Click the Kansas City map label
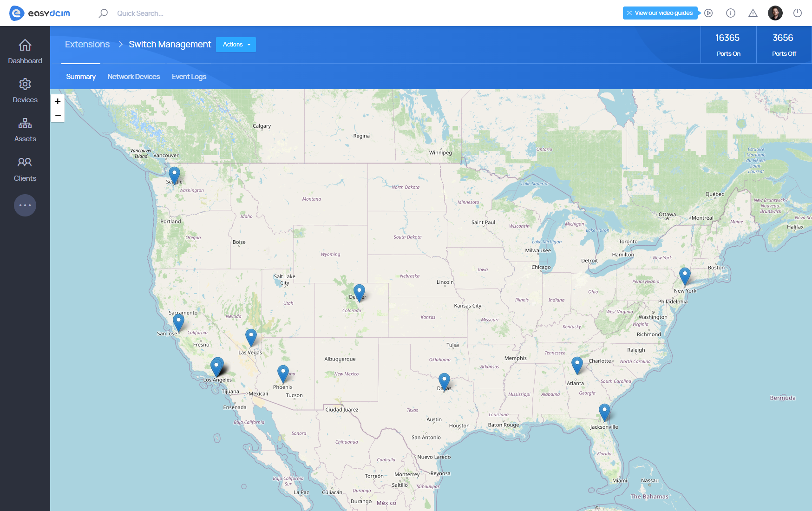 click(468, 306)
